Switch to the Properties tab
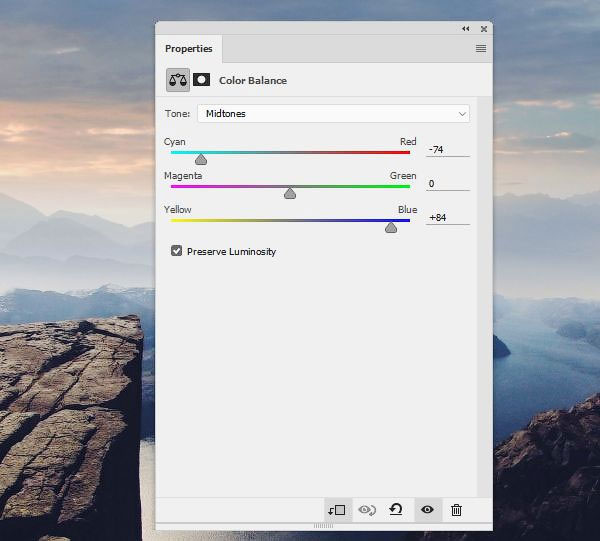This screenshot has width=600, height=541. point(189,49)
